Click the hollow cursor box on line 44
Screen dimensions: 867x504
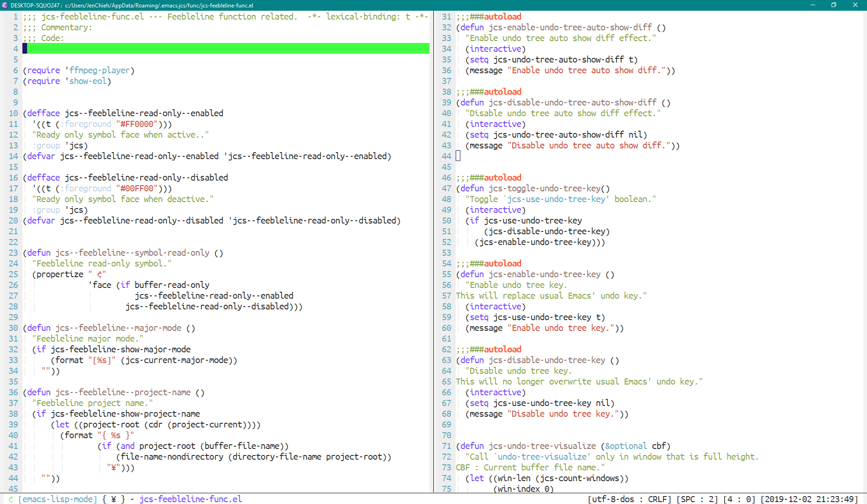click(x=458, y=156)
